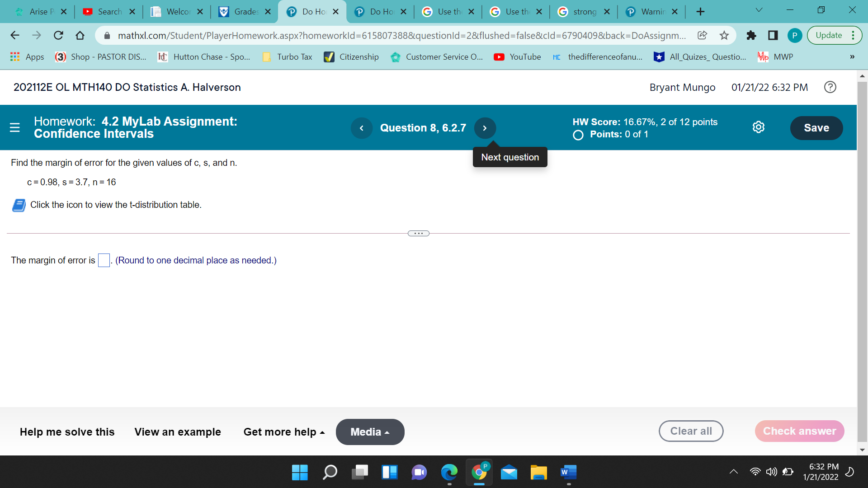Expand the Media dropdown menu

pos(370,432)
